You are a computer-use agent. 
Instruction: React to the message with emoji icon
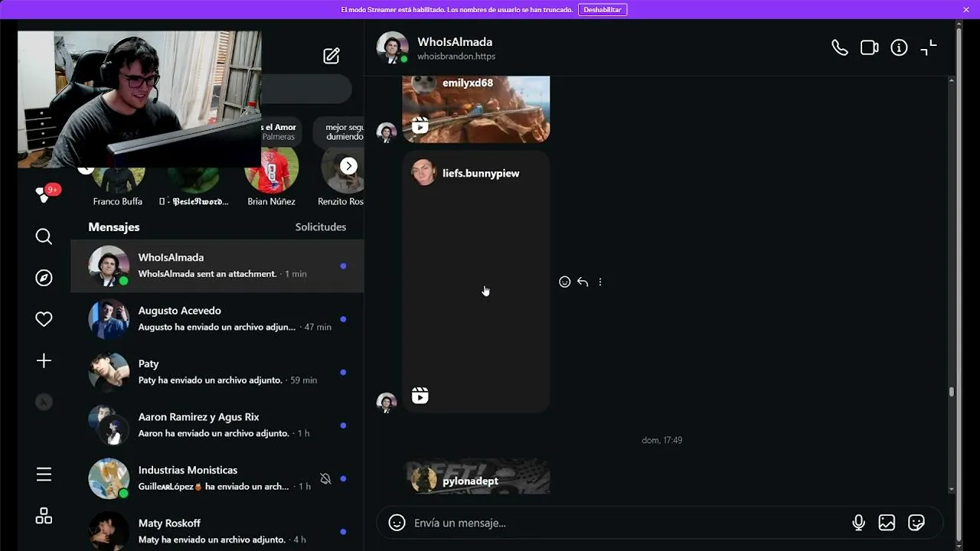(x=564, y=282)
